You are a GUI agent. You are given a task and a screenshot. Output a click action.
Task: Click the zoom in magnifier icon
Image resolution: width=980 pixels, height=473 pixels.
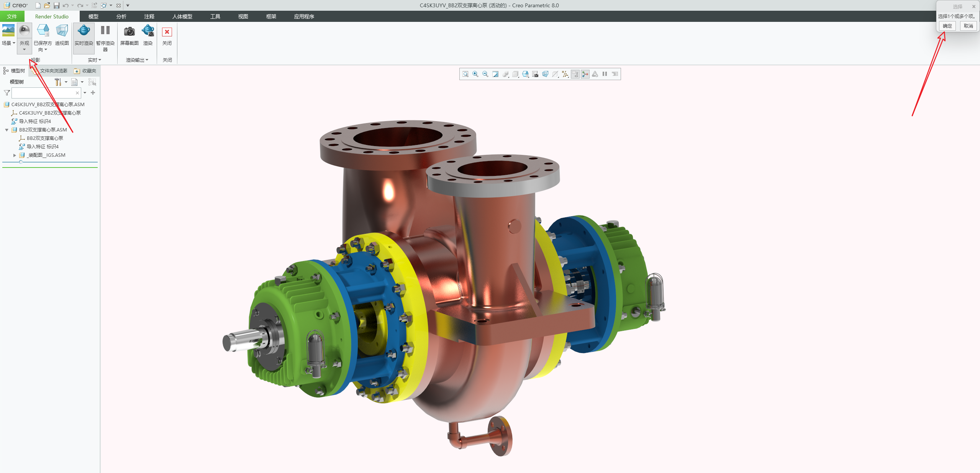click(475, 74)
